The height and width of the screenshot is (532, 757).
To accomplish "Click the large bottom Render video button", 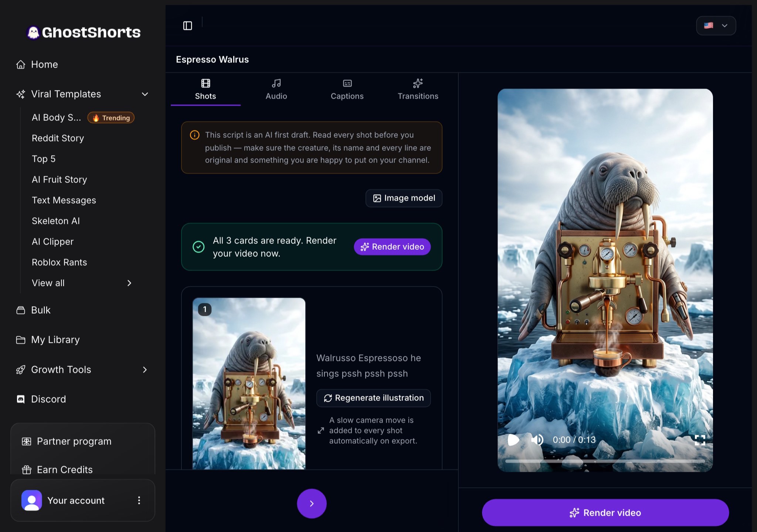I will (x=605, y=512).
